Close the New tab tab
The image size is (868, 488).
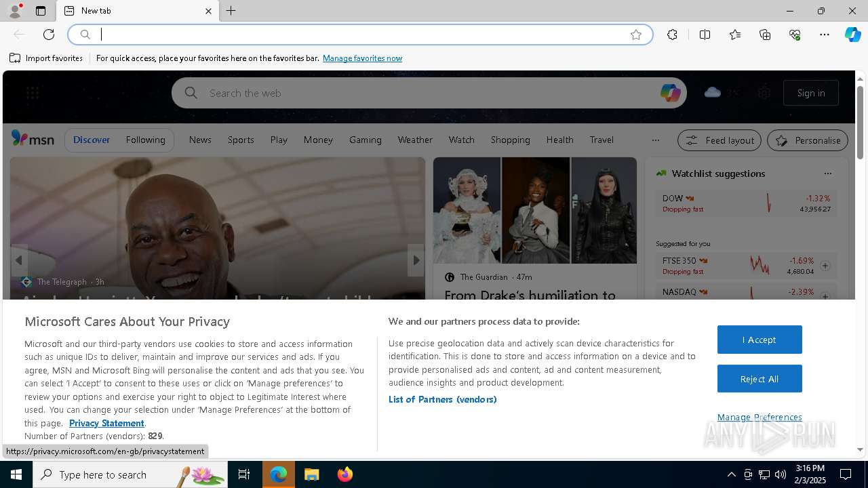(208, 11)
